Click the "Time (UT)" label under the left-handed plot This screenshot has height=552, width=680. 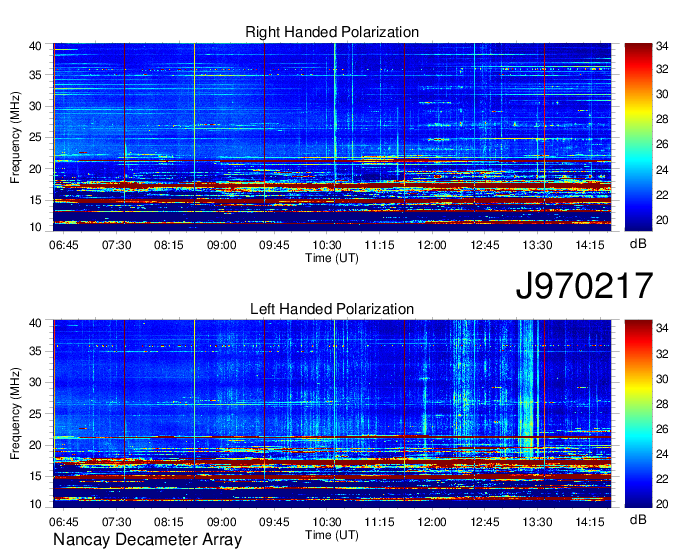coord(332,535)
